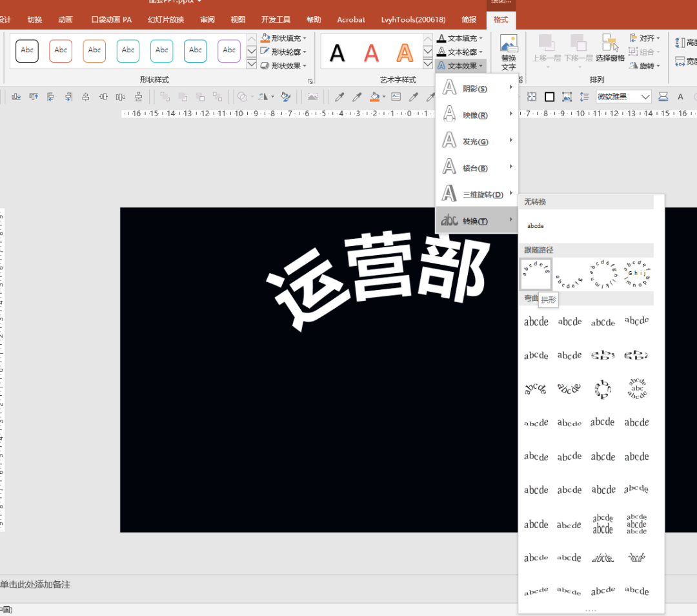Open the 发光(G) glow submenu
This screenshot has height=616, width=697.
pos(476,141)
